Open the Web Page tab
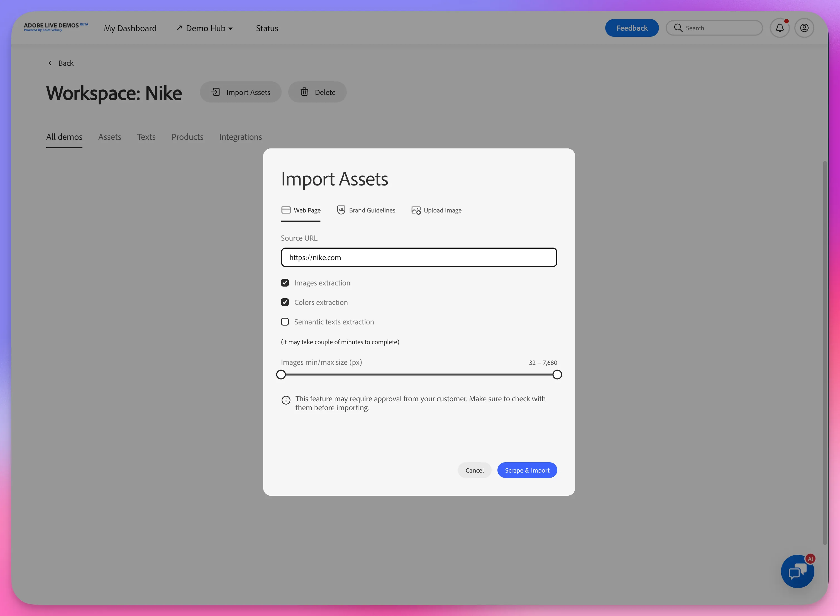The width and height of the screenshot is (840, 616). (x=301, y=210)
